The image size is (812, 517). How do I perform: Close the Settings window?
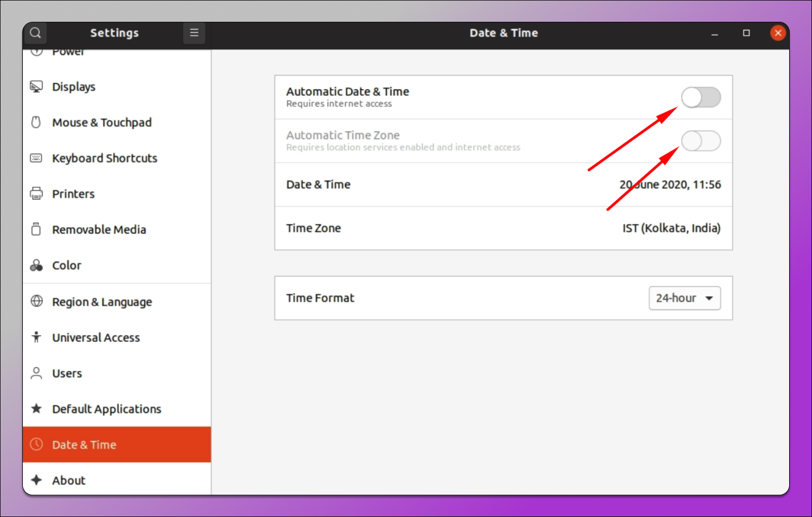(777, 33)
